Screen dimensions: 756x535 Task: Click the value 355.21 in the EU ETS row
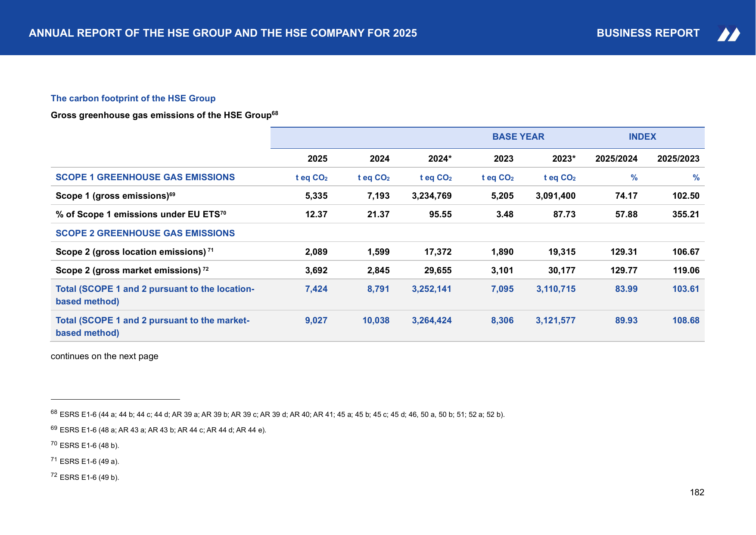click(686, 214)
